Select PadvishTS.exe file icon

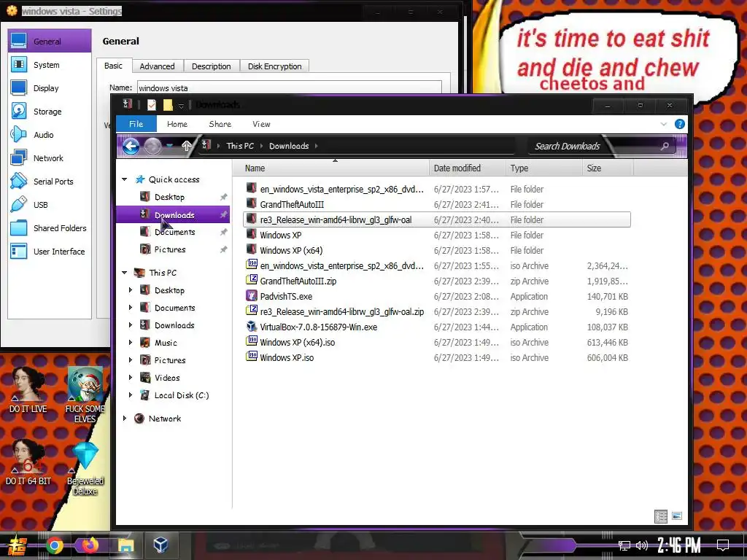(x=252, y=296)
